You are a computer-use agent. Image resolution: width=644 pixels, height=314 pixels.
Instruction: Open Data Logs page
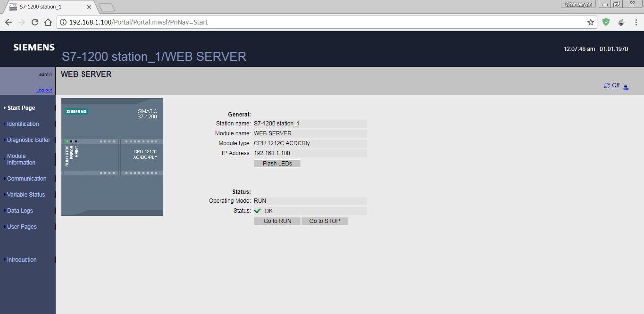pyautogui.click(x=20, y=211)
